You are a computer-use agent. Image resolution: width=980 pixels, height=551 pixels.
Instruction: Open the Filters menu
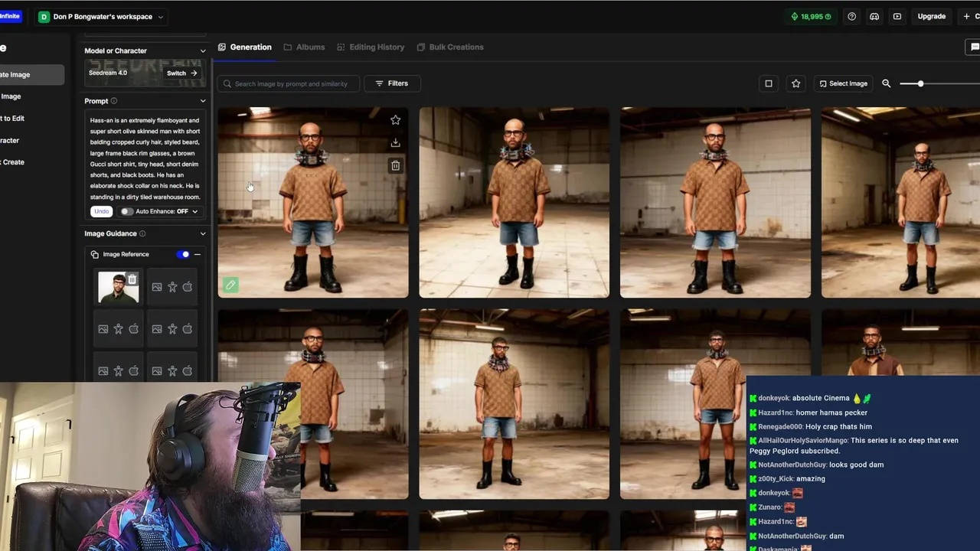click(392, 83)
